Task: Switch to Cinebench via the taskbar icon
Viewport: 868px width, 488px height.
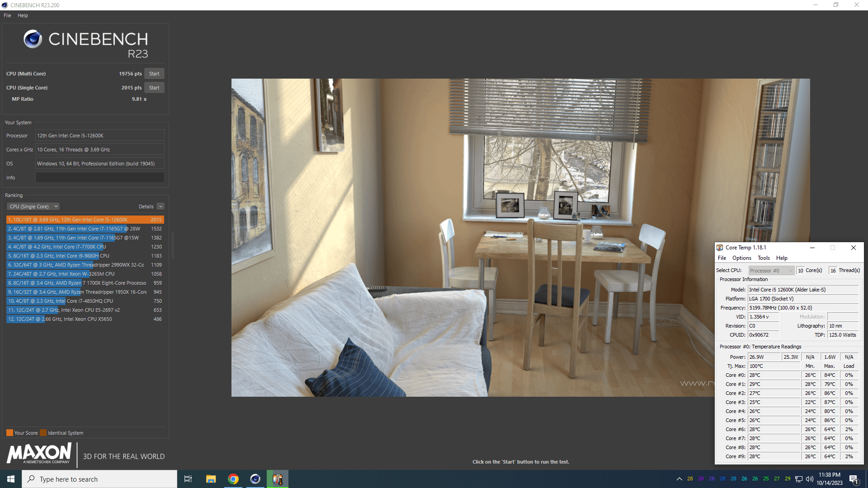Action: (x=255, y=479)
